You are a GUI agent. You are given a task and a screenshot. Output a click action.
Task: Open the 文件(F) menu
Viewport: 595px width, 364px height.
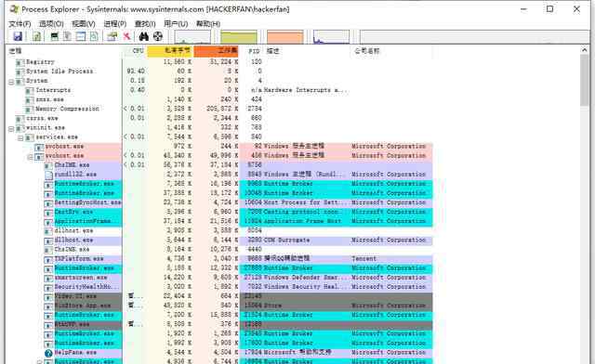coord(20,23)
